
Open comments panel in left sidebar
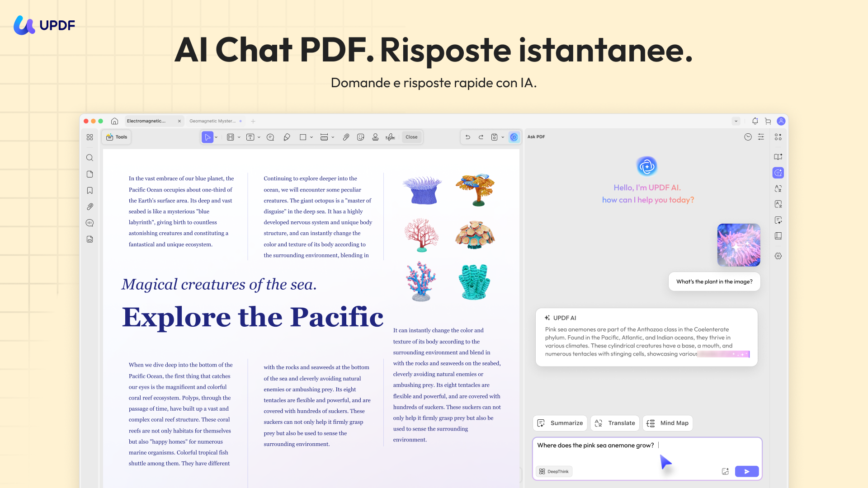click(90, 223)
